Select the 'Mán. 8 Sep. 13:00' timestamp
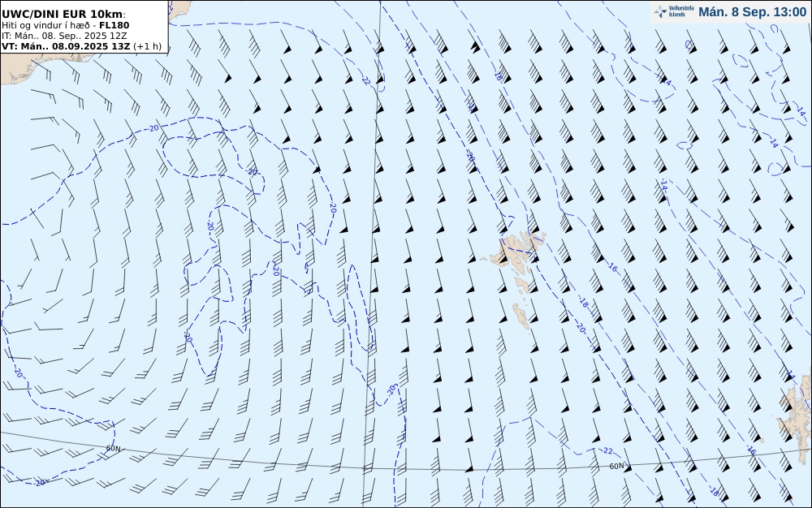Image resolution: width=812 pixels, height=508 pixels. tap(752, 12)
